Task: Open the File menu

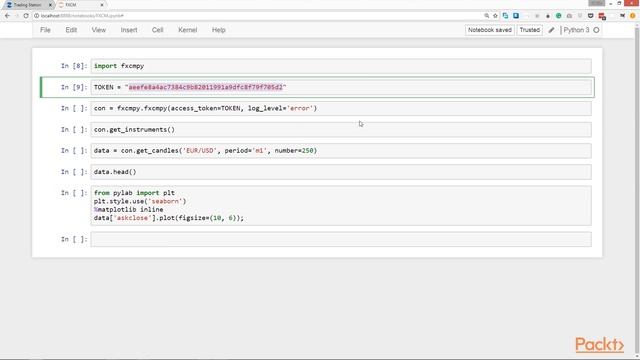Action: (45, 30)
